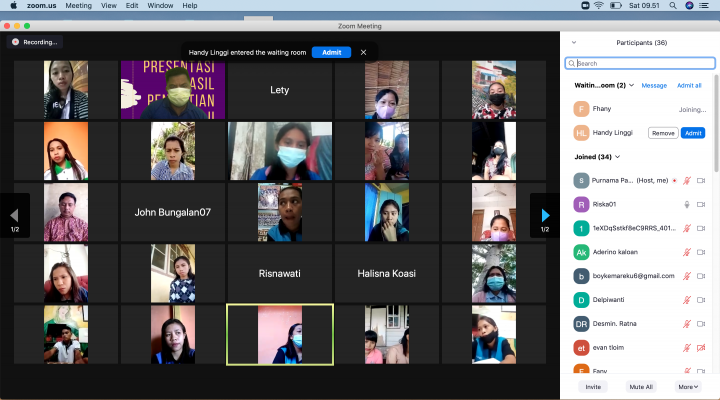Click the Wi-Fi status icon
The height and width of the screenshot is (400, 720).
point(599,6)
